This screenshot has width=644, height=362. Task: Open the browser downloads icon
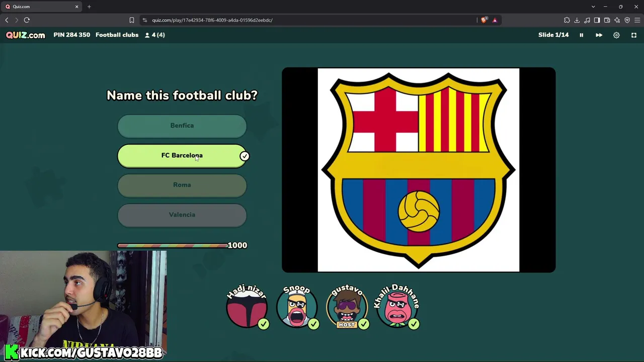click(577, 20)
